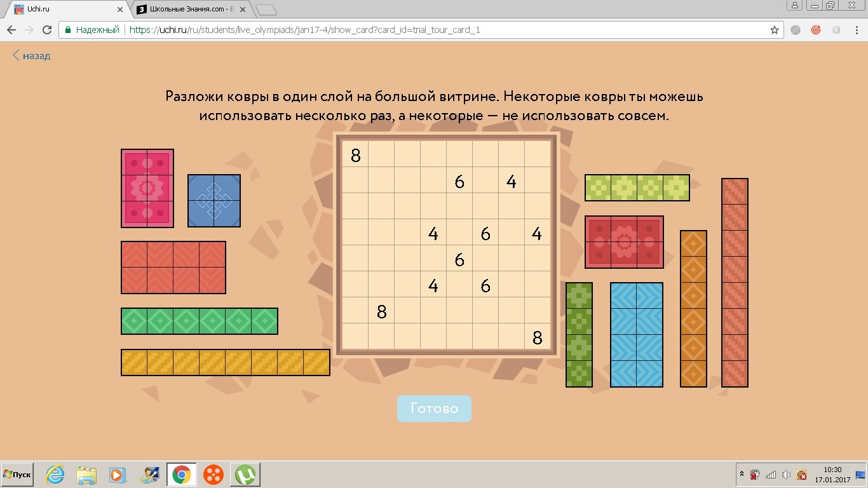Select the blue square carpet
This screenshot has height=488, width=868.
tap(214, 201)
